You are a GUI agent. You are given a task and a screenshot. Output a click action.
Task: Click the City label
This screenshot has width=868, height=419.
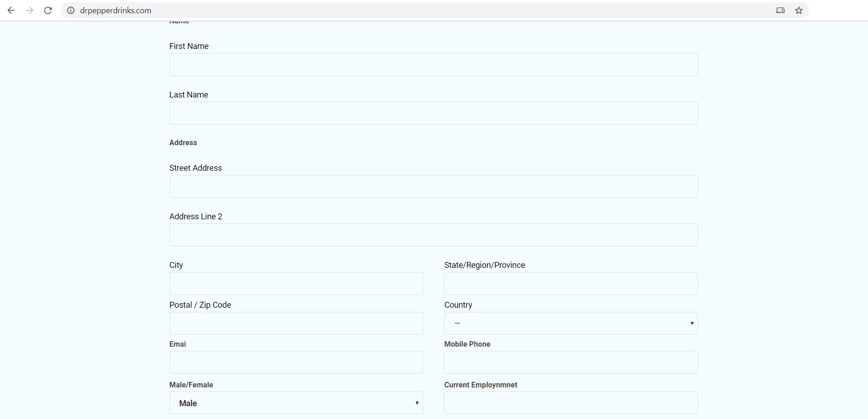click(x=176, y=265)
